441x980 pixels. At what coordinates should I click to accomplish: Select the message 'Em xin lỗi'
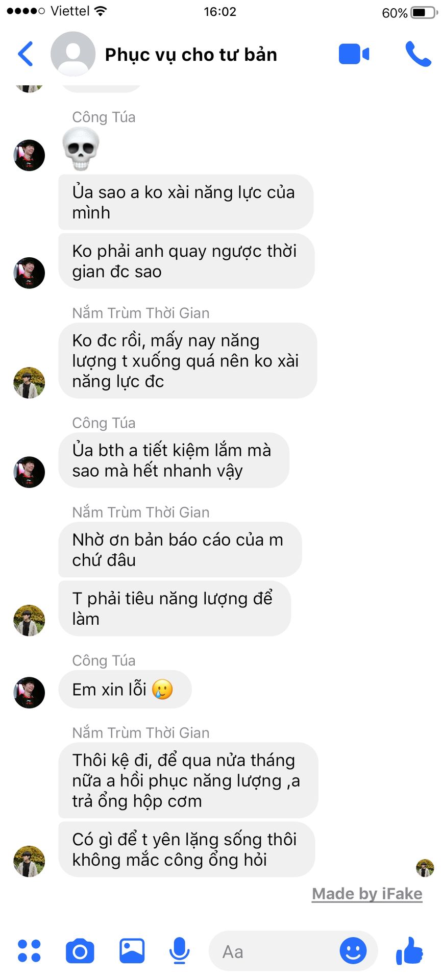(x=125, y=690)
